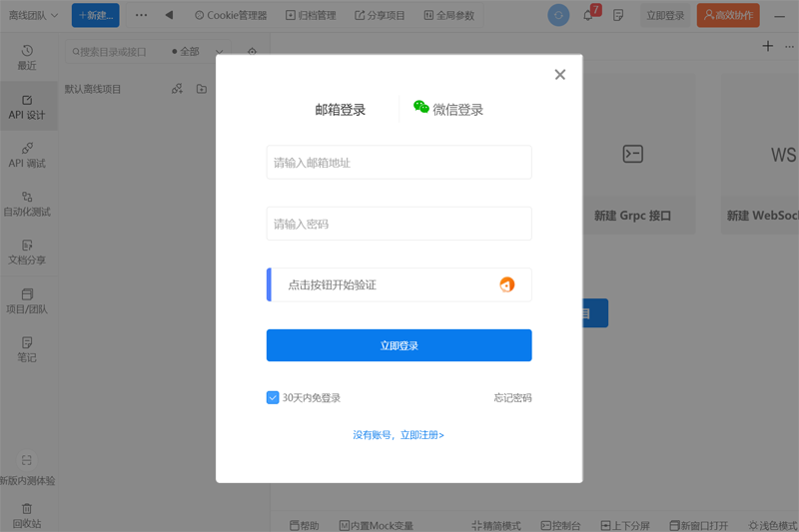Click the orange captcha verification icon
This screenshot has height=532, width=799.
pos(506,284)
